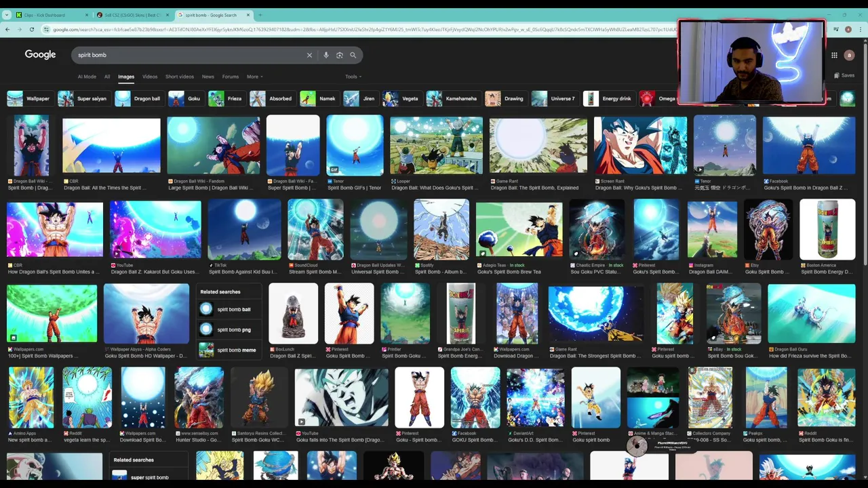This screenshot has height=488, width=868.
Task: Close the Sell CS2 Skins tab
Action: [x=167, y=15]
